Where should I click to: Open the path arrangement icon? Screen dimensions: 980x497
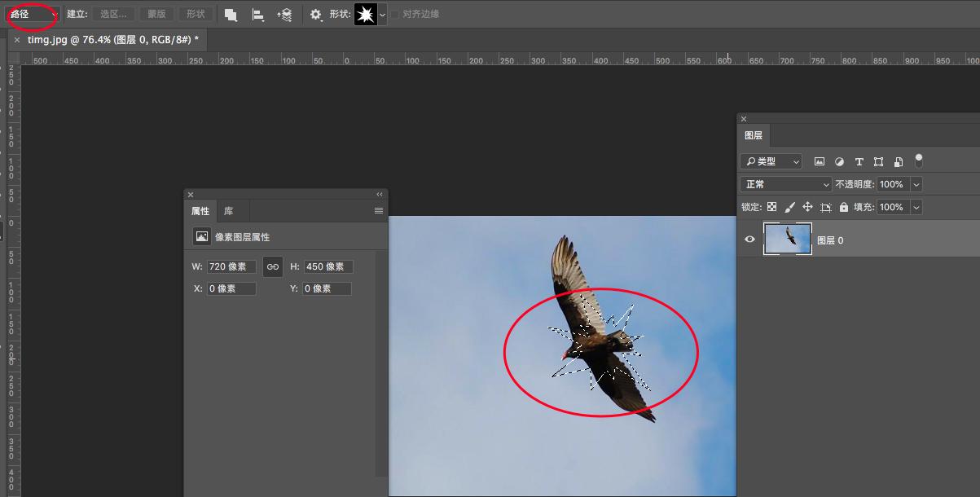pos(284,15)
